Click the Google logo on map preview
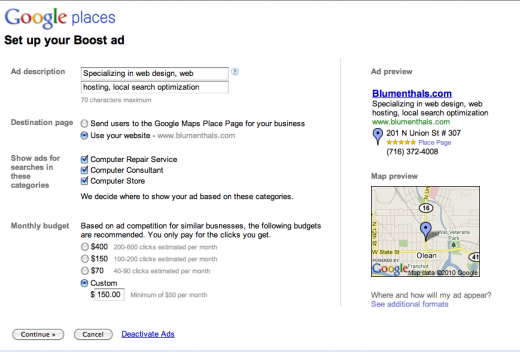Screen dimensions: 520x360 [x=390, y=269]
